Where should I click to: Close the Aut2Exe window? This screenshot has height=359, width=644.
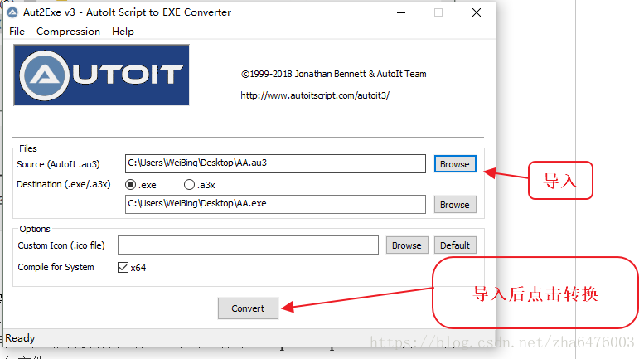pos(477,12)
